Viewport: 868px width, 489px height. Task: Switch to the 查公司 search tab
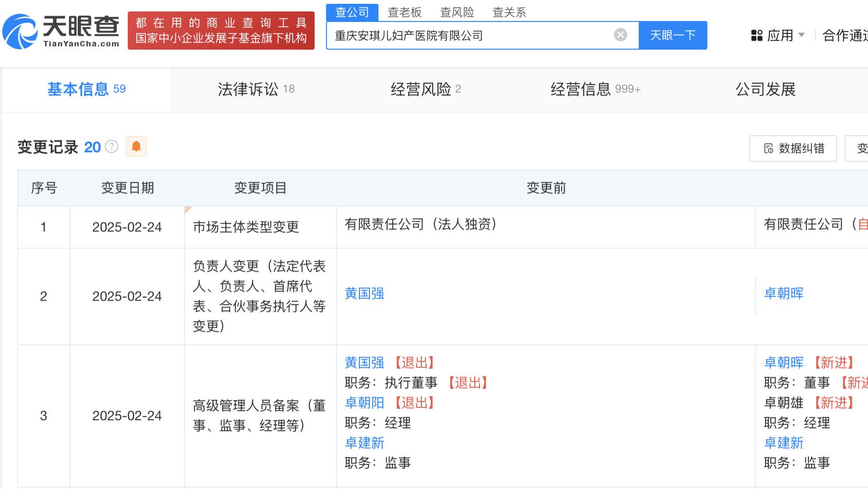[x=352, y=12]
